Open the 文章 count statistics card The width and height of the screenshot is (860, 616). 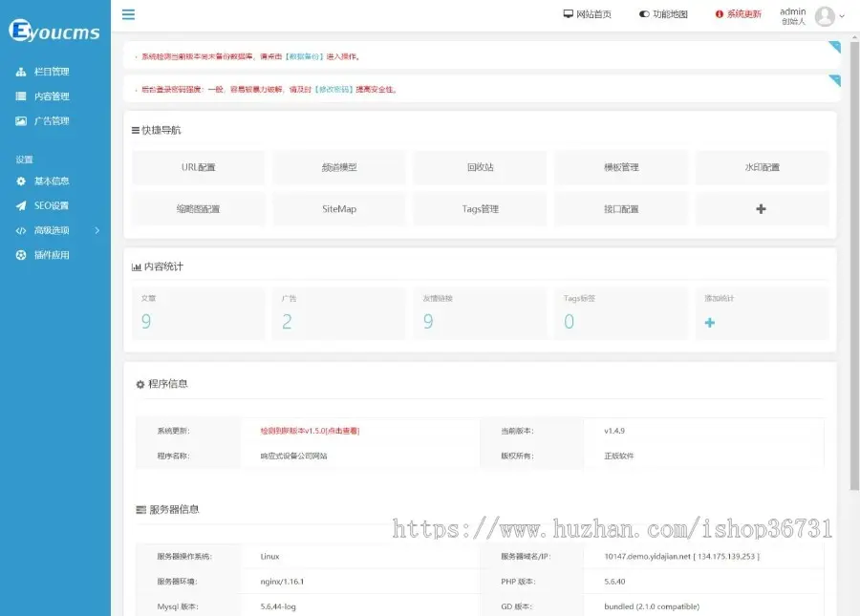(x=198, y=313)
